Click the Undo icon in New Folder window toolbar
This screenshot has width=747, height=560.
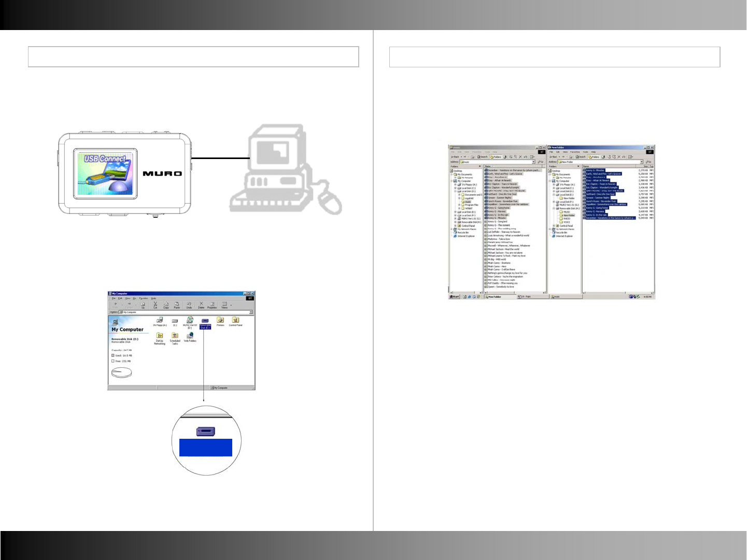(624, 156)
